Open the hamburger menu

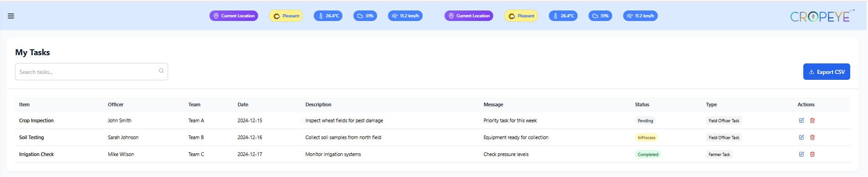coord(11,16)
